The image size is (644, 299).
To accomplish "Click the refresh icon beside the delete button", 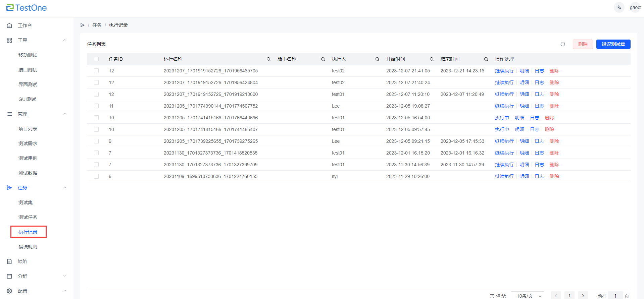I will [563, 44].
